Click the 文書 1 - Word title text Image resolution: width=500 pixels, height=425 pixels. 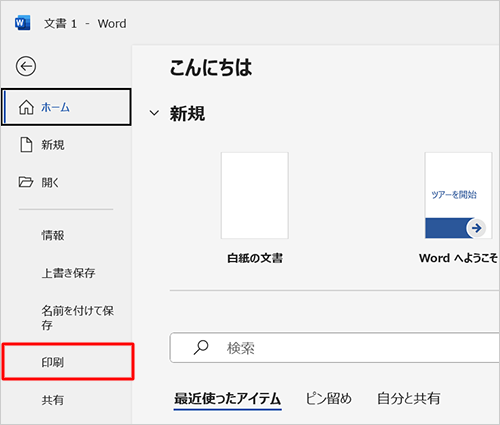85,24
